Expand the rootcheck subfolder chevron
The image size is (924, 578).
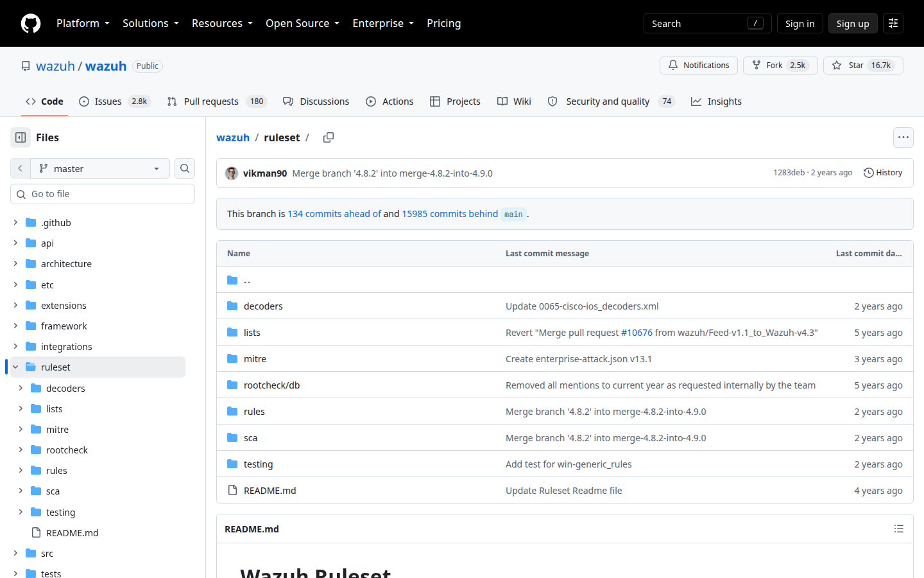click(x=21, y=450)
